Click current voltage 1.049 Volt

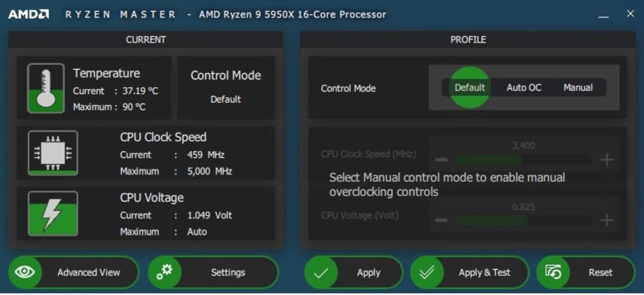point(210,215)
